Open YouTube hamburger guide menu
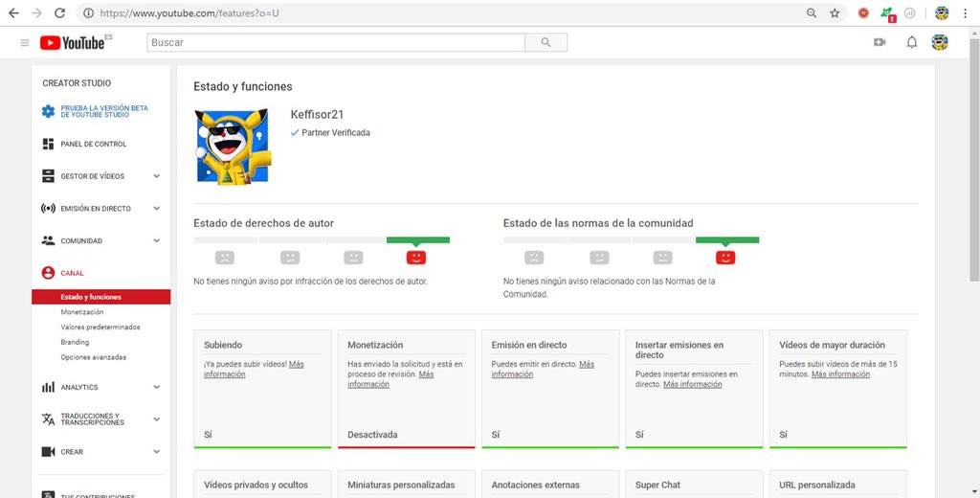The height and width of the screenshot is (498, 980). [x=25, y=42]
